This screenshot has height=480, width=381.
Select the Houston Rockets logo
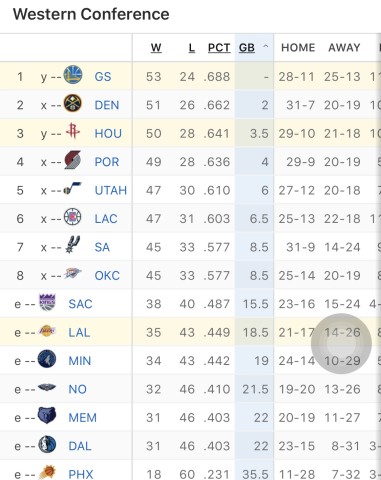(73, 131)
